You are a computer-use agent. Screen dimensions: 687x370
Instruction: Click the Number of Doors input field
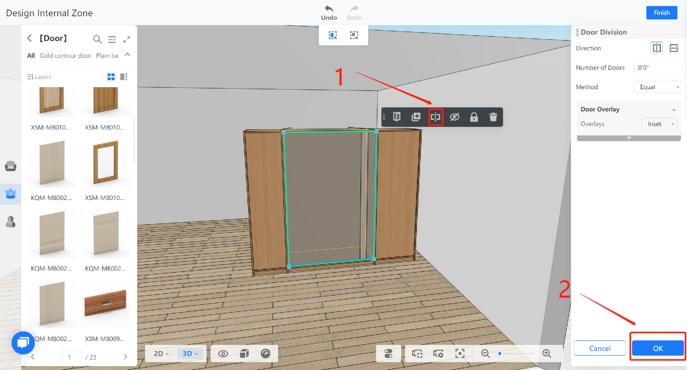tap(658, 68)
